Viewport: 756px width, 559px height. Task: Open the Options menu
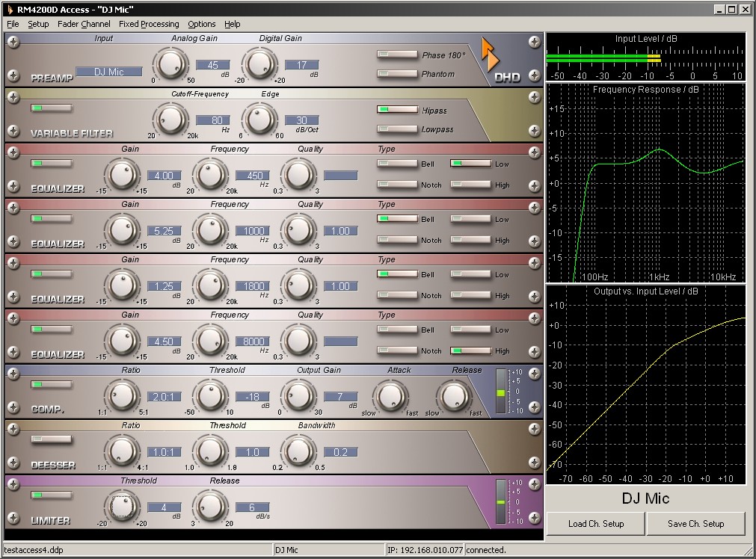coord(202,24)
